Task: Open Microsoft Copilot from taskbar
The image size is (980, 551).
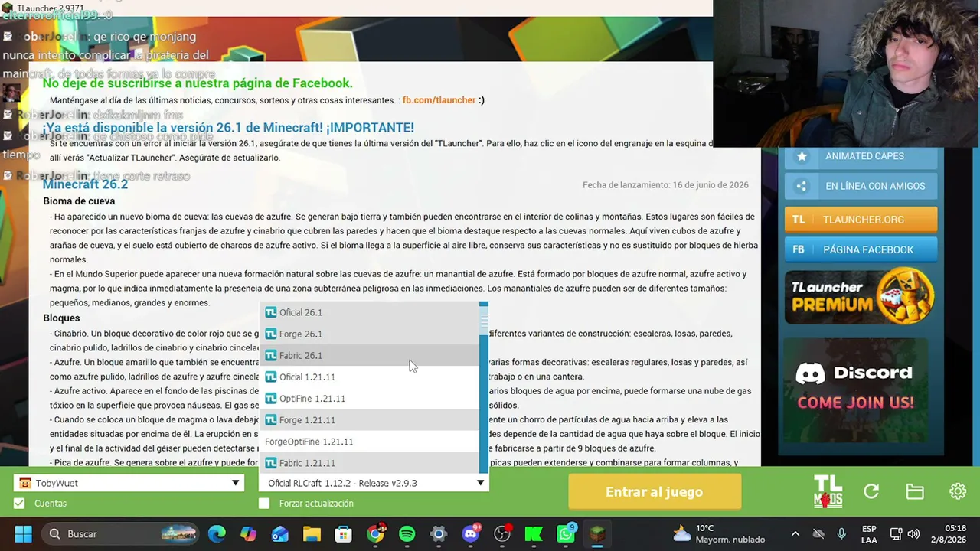Action: [249, 534]
